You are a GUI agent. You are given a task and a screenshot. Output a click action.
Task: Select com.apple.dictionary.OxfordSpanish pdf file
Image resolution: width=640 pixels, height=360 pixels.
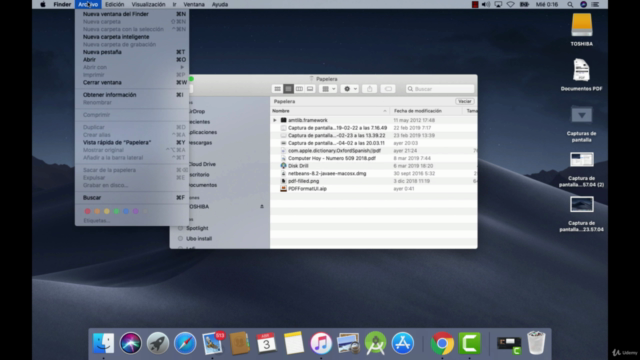[334, 151]
